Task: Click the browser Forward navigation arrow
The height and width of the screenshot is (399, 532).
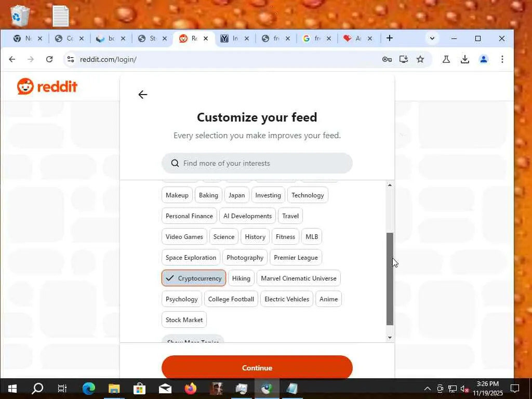Action: click(31, 59)
